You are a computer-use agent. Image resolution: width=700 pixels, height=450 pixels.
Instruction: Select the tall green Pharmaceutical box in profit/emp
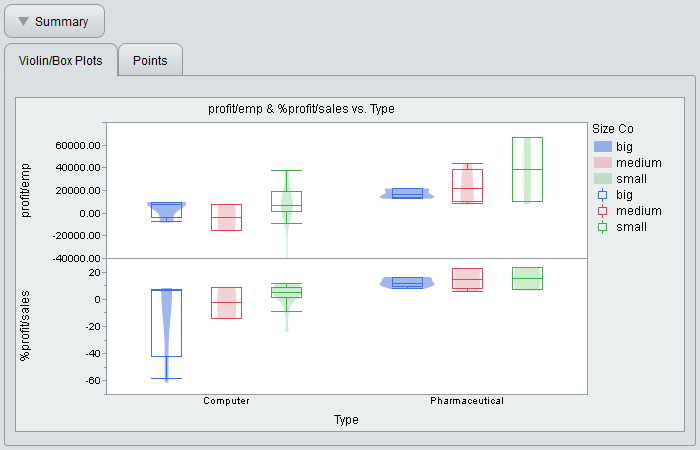[x=527, y=170]
